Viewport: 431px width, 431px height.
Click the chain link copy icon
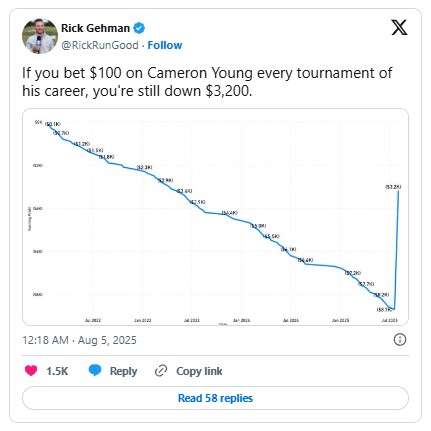161,371
